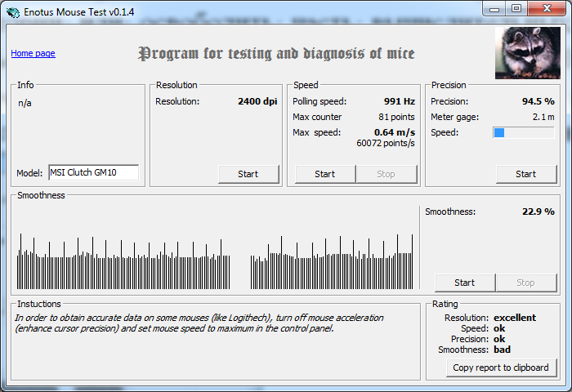Click the 0.64 m/s max speed value

[x=395, y=132]
